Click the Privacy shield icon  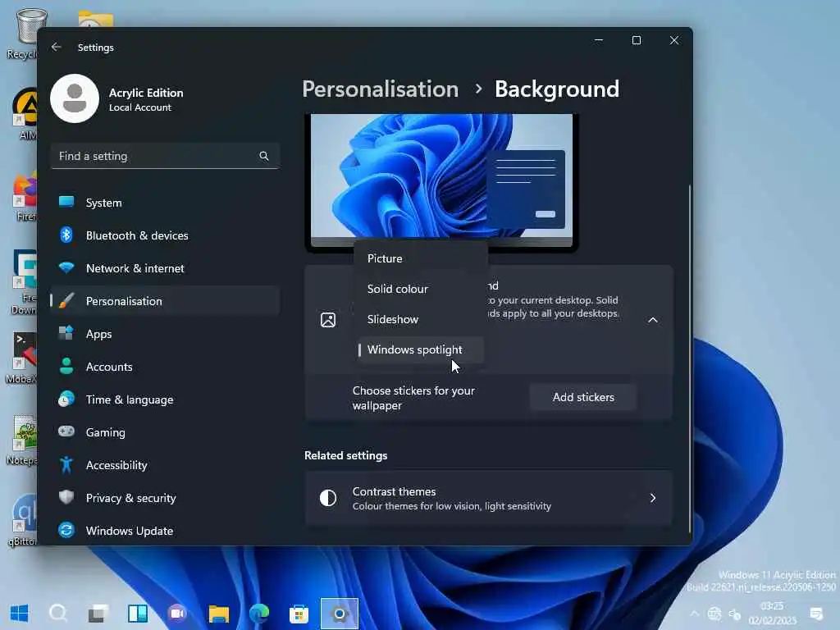point(66,497)
